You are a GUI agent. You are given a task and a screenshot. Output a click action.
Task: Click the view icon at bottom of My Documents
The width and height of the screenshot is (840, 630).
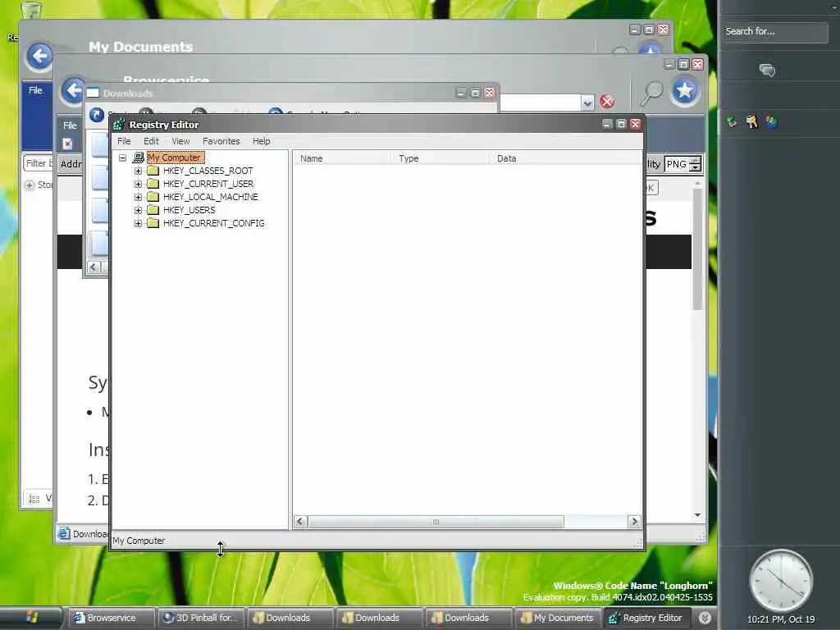point(34,499)
